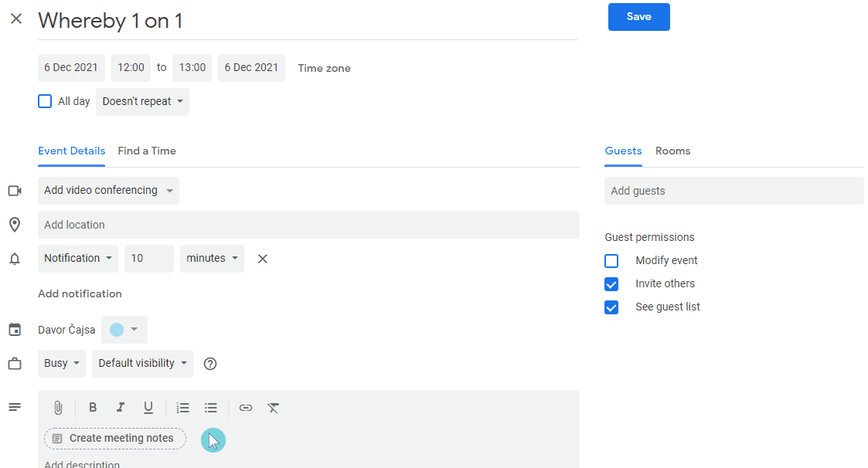868x468 pixels.
Task: Open the event color picker swatch
Action: (x=124, y=330)
